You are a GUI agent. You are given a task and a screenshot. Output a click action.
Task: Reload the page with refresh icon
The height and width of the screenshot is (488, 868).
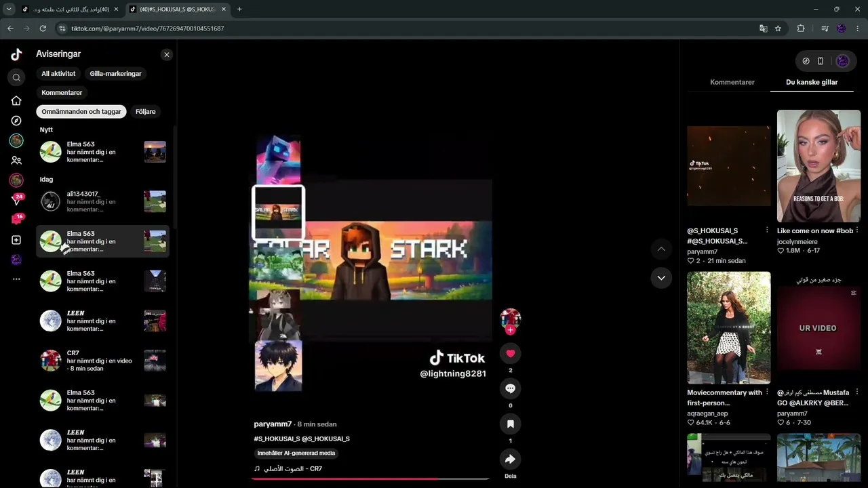tap(43, 28)
